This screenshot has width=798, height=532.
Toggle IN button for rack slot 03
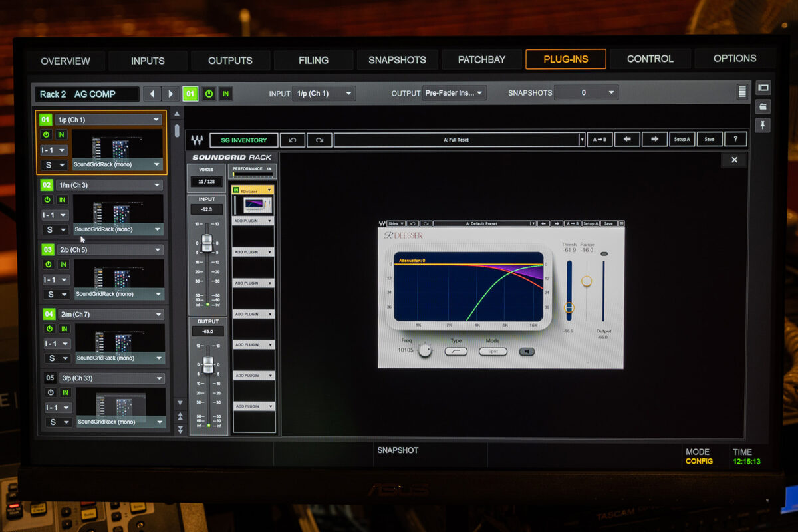(x=63, y=264)
